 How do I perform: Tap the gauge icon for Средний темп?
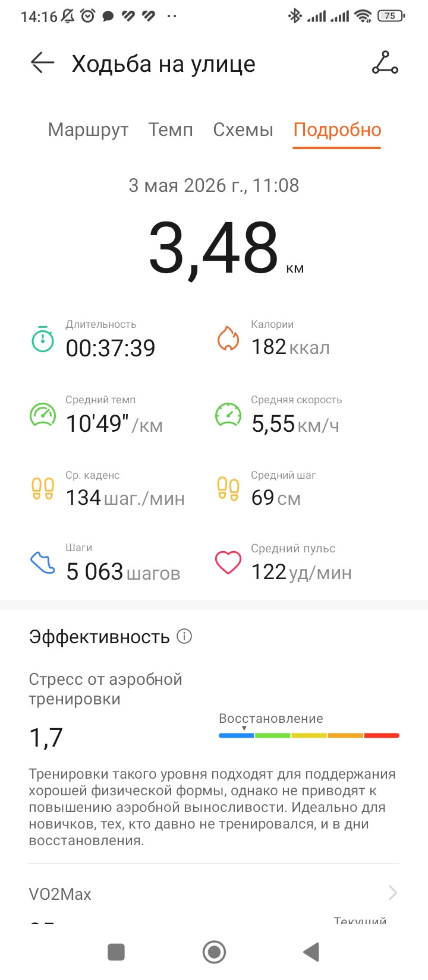[43, 415]
